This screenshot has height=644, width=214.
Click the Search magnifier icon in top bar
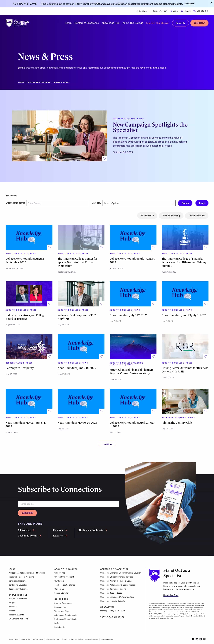[x=182, y=11]
